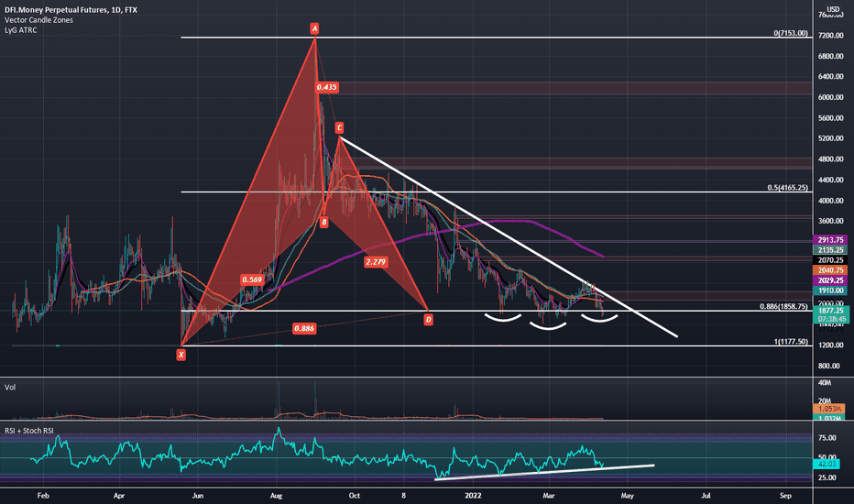Click the orange 2040.75 price tag

coord(830,270)
